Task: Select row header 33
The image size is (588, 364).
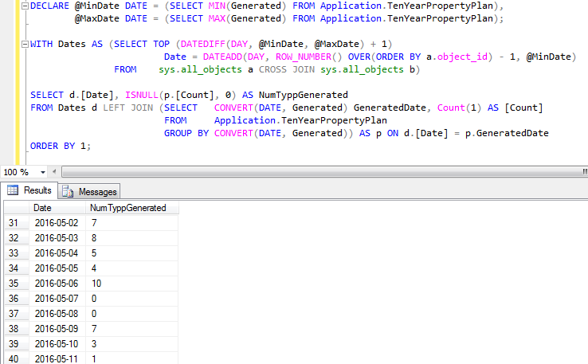Action: click(17, 253)
